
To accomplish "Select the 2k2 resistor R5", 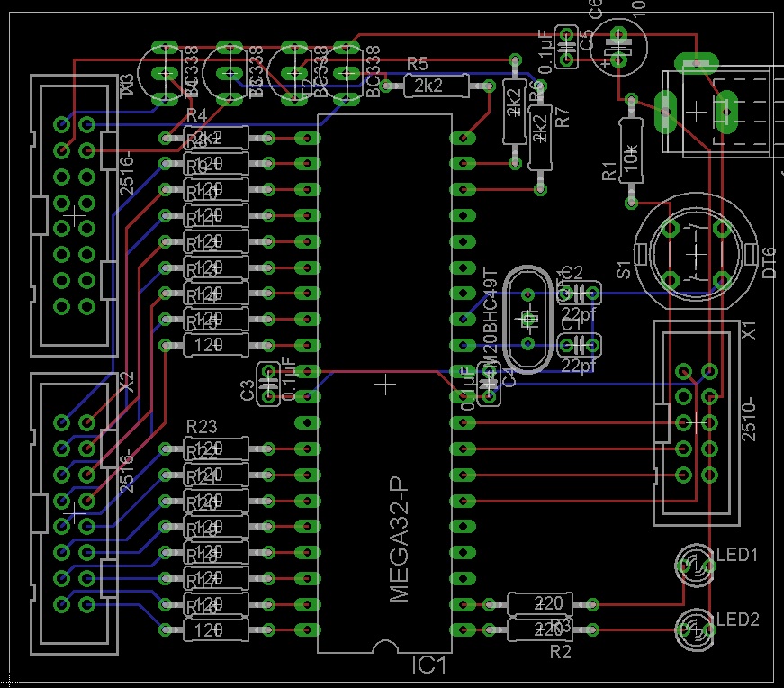I will [x=436, y=86].
